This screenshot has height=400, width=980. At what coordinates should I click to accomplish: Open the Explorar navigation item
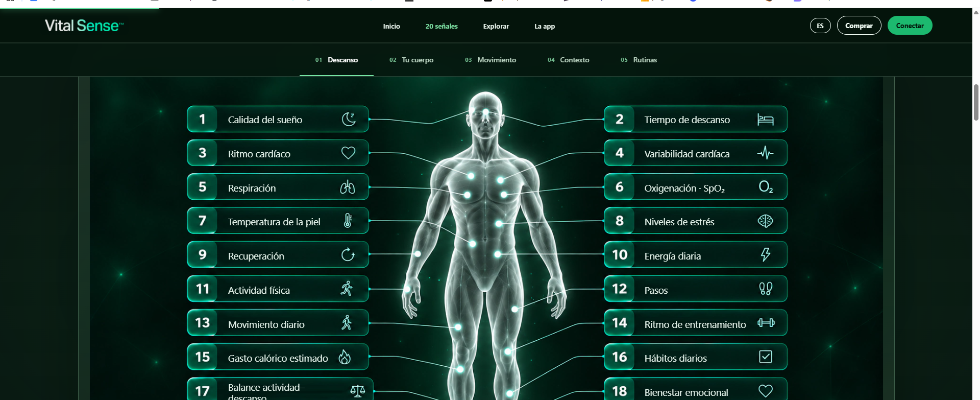tap(496, 26)
